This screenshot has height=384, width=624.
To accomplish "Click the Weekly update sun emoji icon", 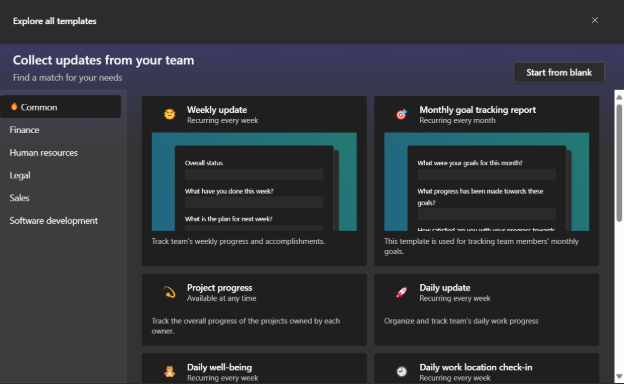I will 170,114.
